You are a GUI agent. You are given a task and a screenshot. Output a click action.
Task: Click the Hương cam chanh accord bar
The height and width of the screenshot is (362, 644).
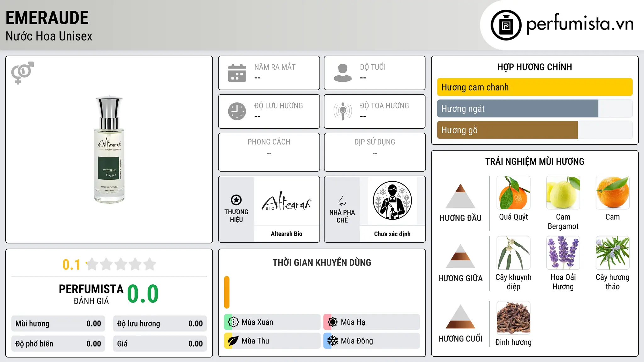click(535, 87)
